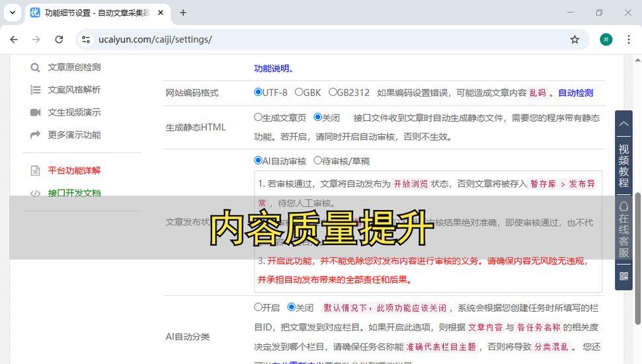642x364 pixels.
Task: Go forward with browser forward arrow
Action: pos(36,39)
